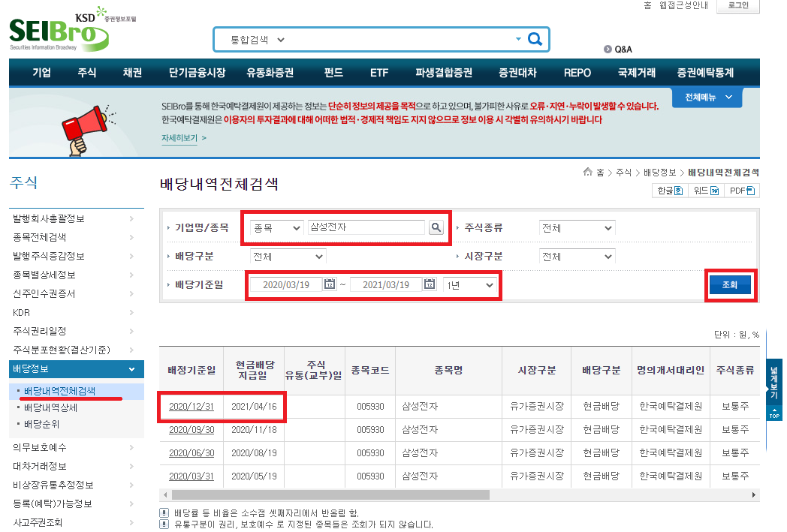Open the REPO menu

coord(577,73)
